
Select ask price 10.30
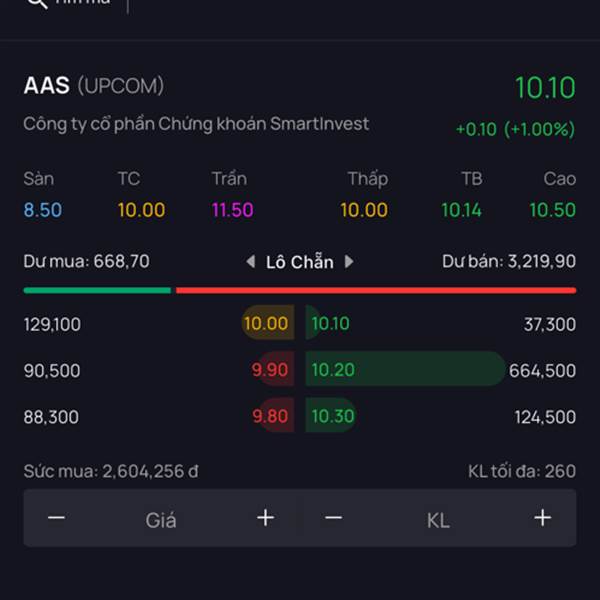tap(333, 416)
